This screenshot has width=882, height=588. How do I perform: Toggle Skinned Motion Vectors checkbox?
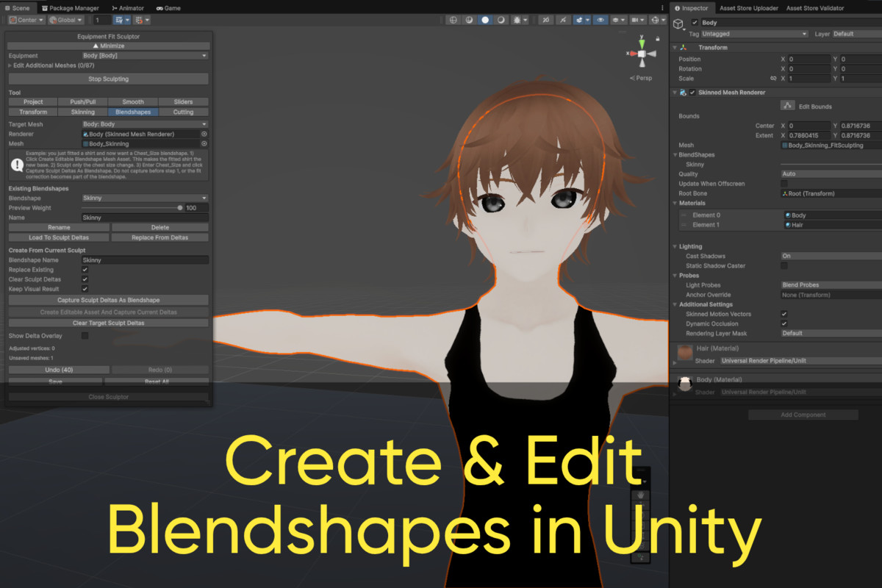(784, 314)
